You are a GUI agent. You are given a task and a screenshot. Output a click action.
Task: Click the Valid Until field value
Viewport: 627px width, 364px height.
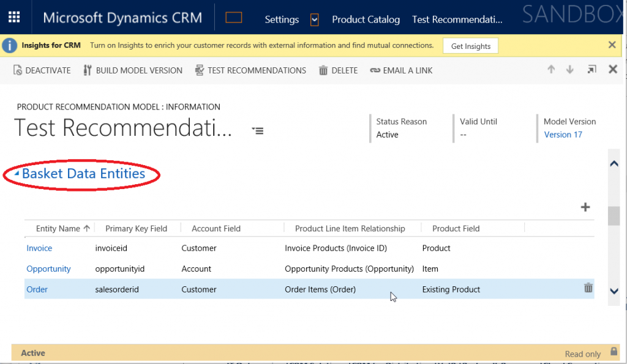(x=463, y=135)
